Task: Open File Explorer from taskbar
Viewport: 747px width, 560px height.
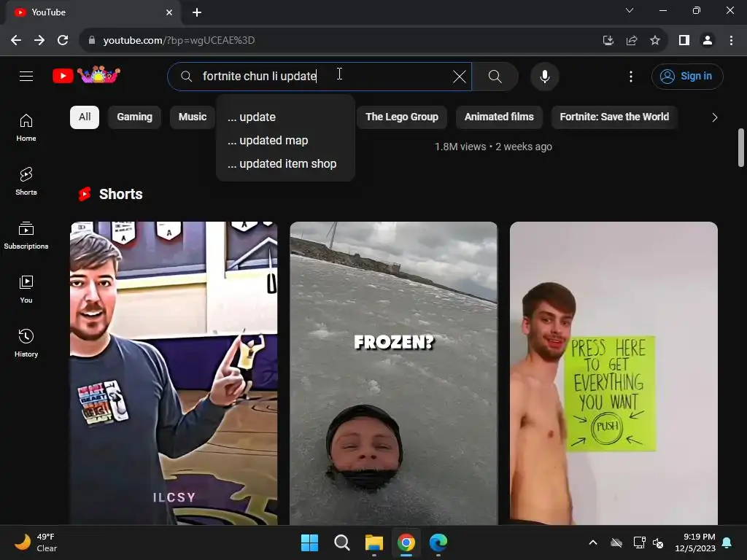Action: pos(374,542)
